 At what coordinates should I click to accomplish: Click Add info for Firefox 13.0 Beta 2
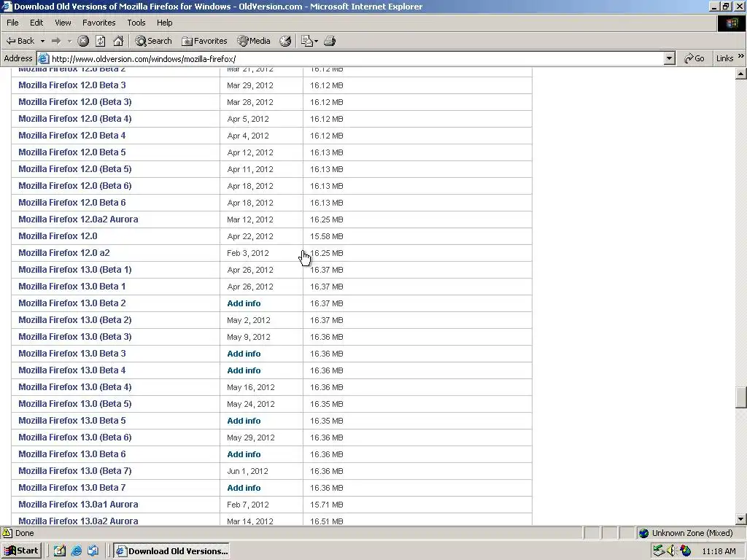tap(244, 303)
